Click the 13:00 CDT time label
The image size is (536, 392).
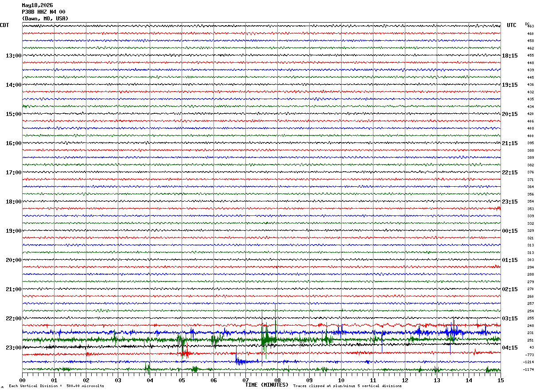click(x=13, y=56)
